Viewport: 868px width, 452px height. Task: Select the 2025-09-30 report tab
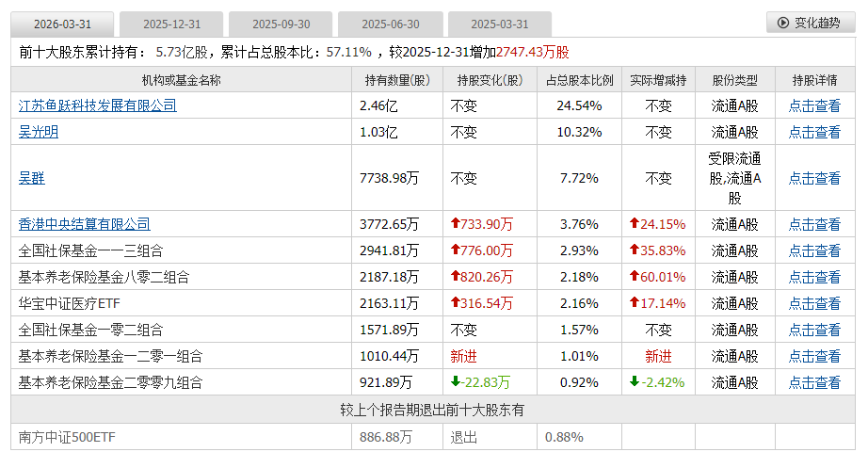tap(281, 24)
